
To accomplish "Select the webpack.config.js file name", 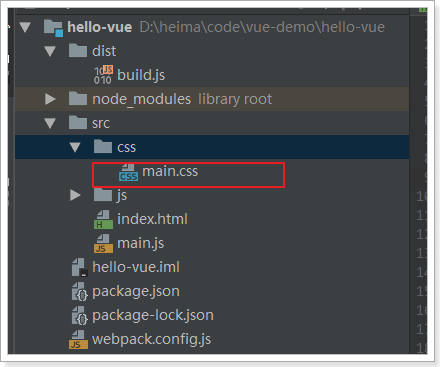I will [152, 339].
